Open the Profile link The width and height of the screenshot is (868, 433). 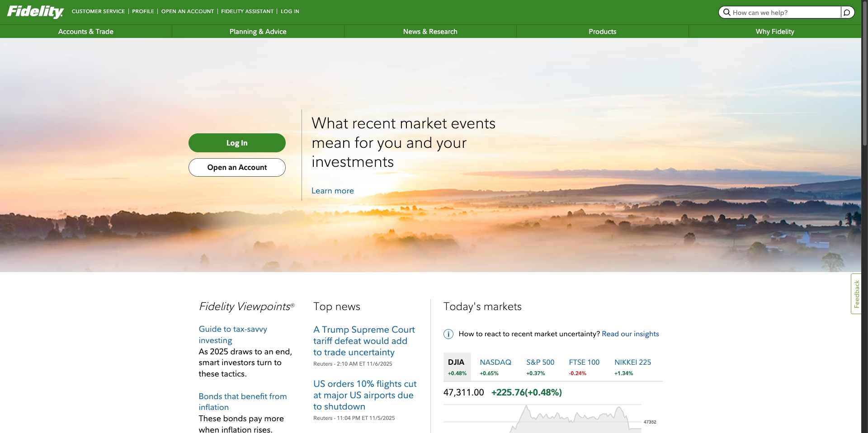point(143,11)
